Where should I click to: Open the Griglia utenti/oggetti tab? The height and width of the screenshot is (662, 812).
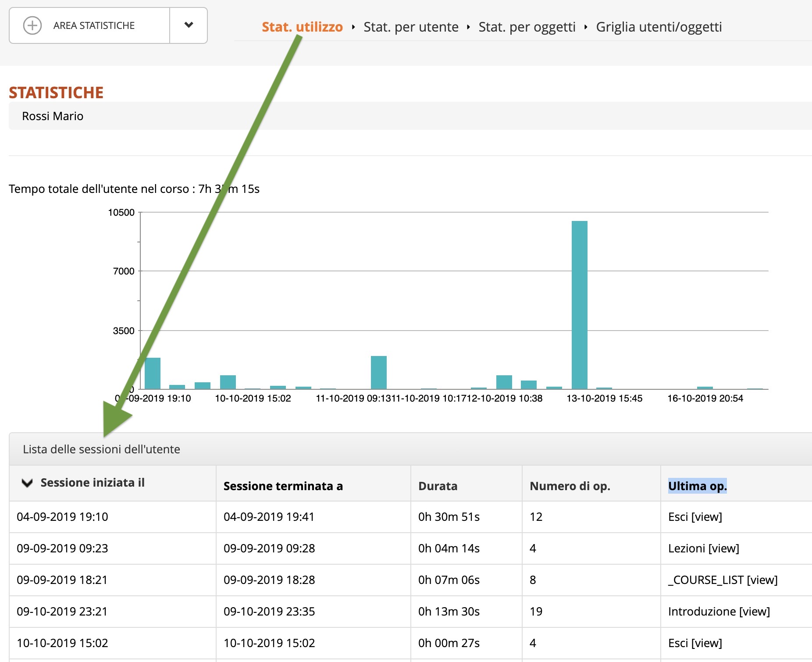point(659,27)
